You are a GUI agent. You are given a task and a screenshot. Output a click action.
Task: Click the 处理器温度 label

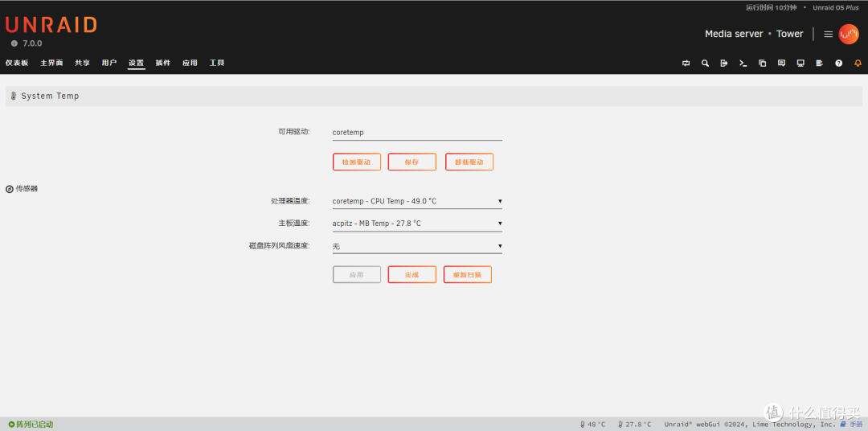(290, 200)
